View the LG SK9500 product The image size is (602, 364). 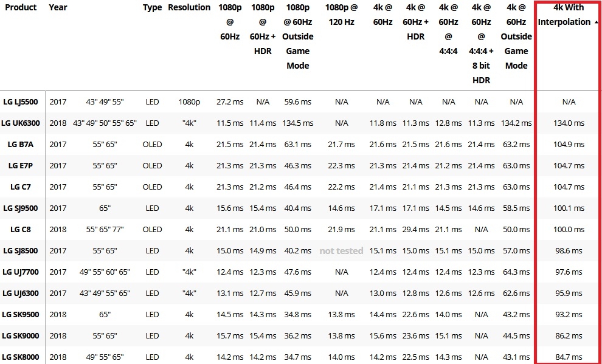tap(21, 315)
